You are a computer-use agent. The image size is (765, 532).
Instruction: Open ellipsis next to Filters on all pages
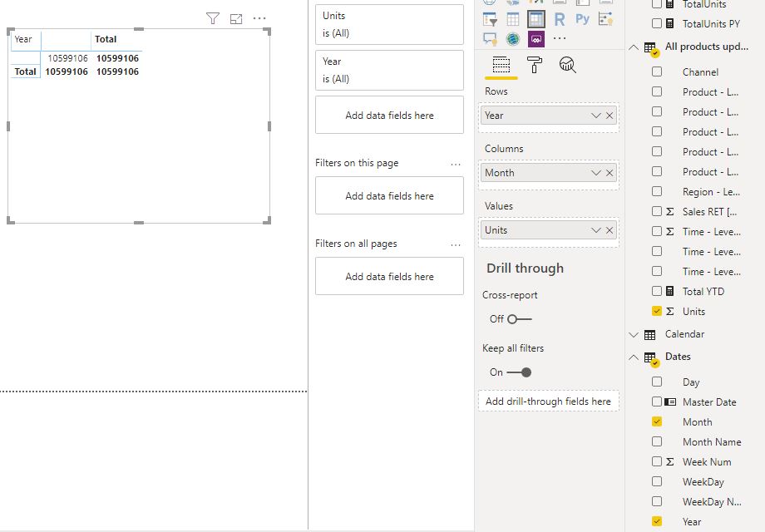[x=456, y=244]
